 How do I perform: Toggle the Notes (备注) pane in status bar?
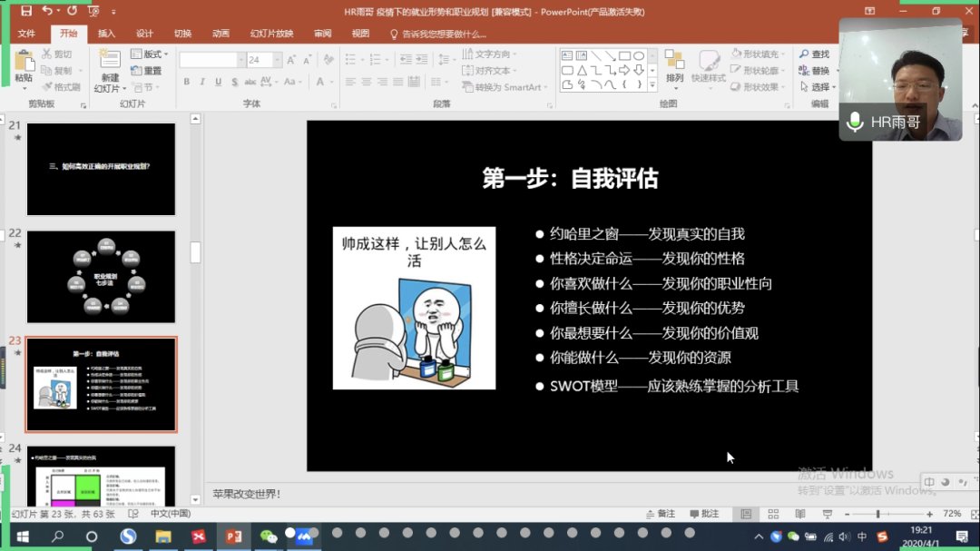click(x=661, y=514)
